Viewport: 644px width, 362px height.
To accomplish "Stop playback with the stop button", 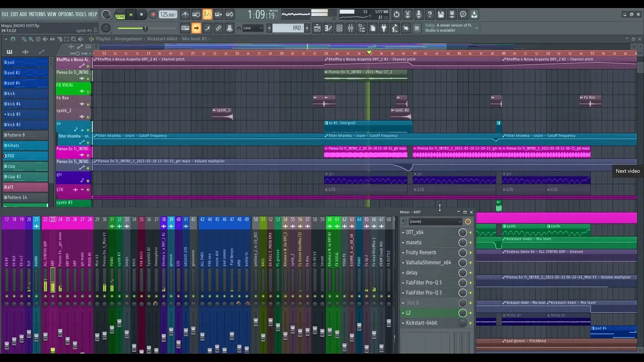I will pos(141,15).
